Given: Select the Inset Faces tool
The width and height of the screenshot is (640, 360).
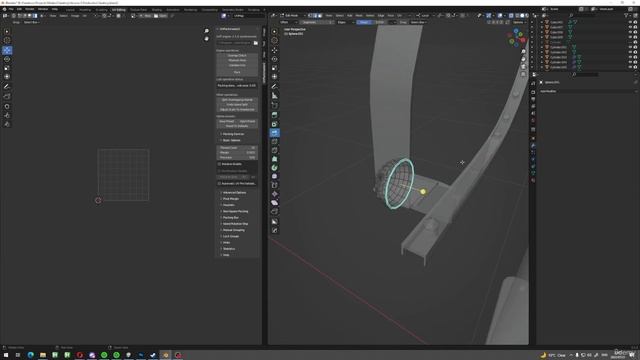Looking at the screenshot, I should 274,124.
